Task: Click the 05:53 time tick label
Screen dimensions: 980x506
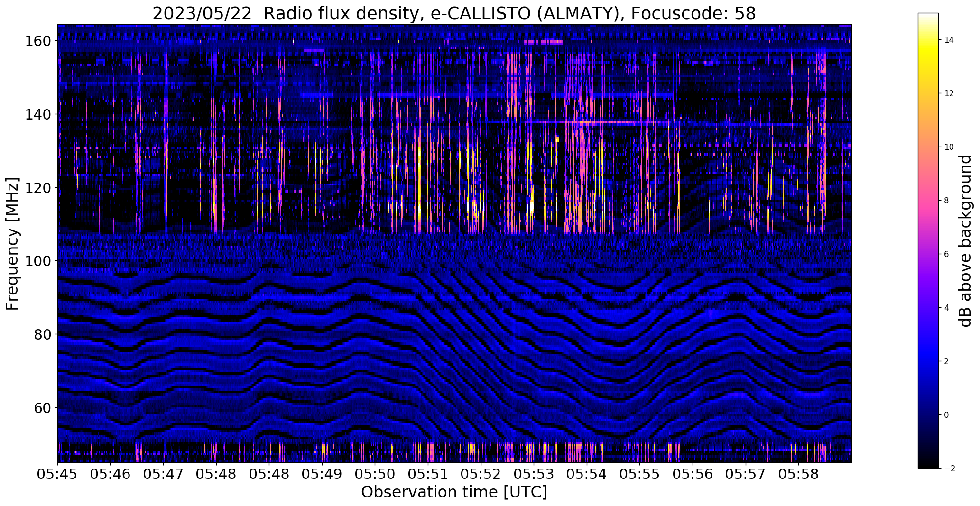Action: click(534, 475)
